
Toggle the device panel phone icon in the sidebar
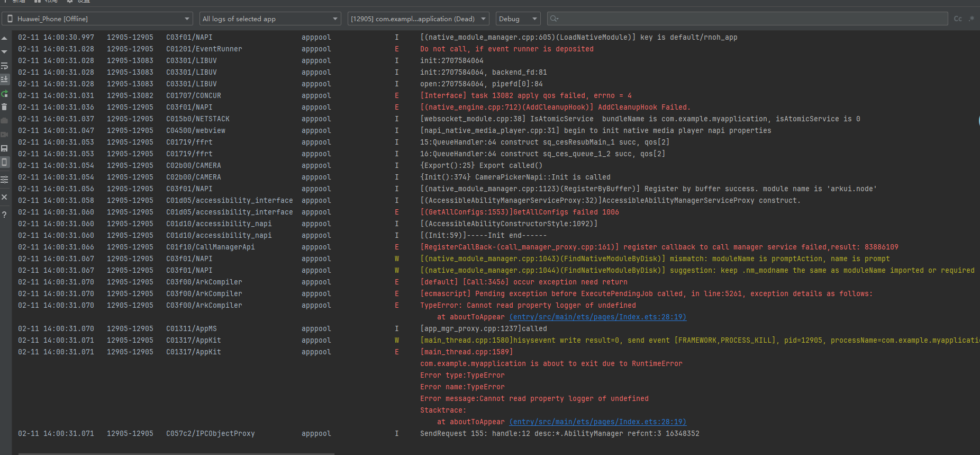pos(4,162)
